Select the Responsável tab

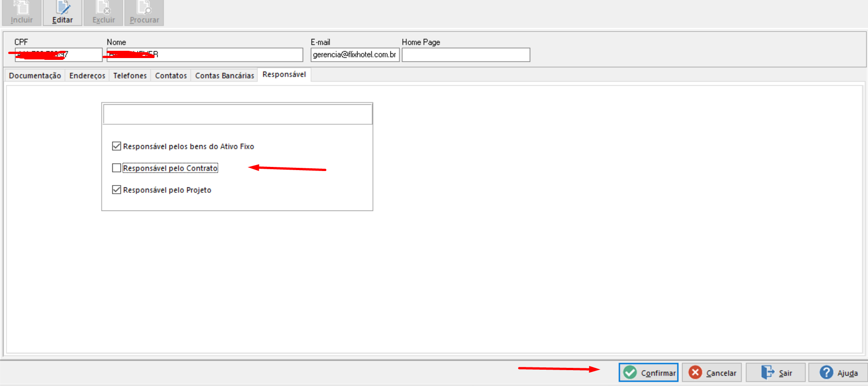tap(284, 75)
